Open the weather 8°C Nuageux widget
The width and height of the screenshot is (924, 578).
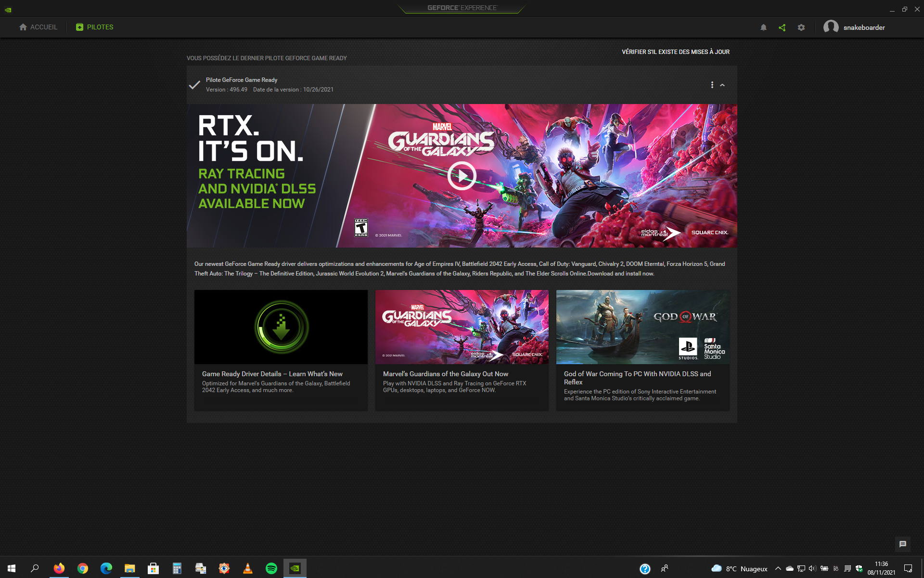(x=739, y=568)
